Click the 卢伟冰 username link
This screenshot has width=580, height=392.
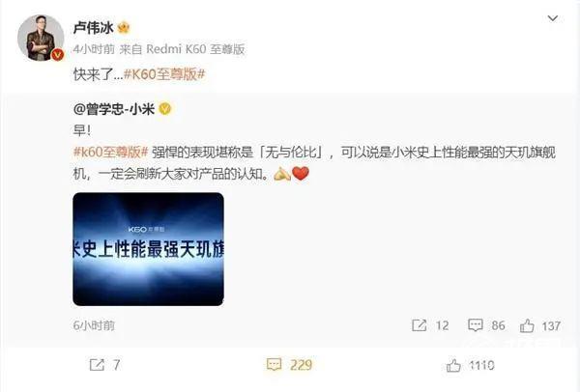coord(93,28)
